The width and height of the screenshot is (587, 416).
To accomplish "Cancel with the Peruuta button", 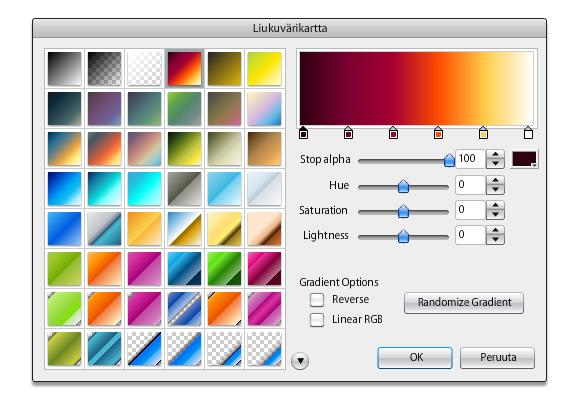I will pos(498,358).
